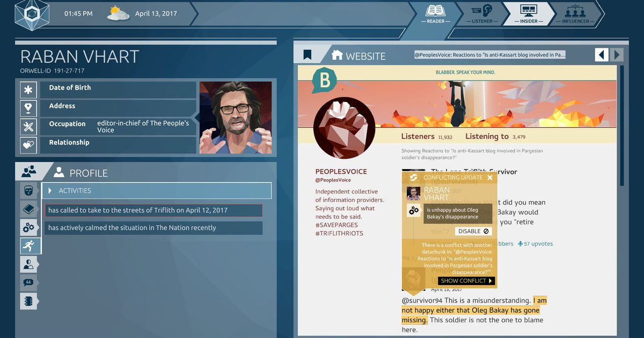Click the Orwell-ID 191-27-717 text
Viewport: 644px width, 338px height.
pyautogui.click(x=52, y=71)
